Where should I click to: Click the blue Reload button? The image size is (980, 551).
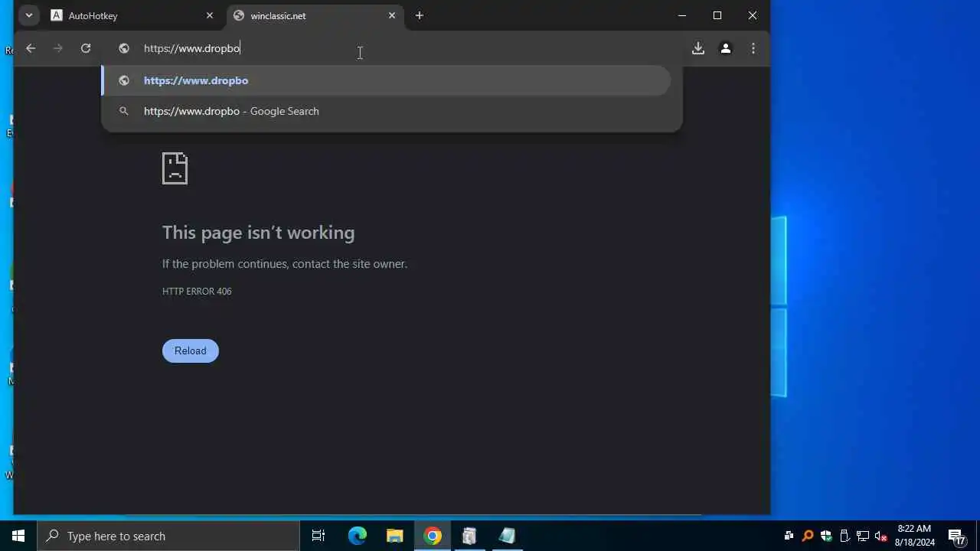tap(191, 350)
